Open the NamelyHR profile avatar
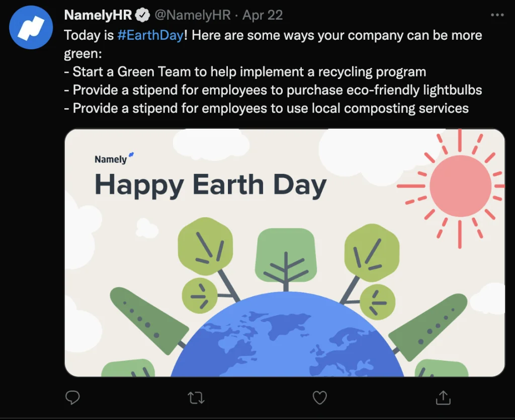The width and height of the screenshot is (515, 420). pos(32,27)
